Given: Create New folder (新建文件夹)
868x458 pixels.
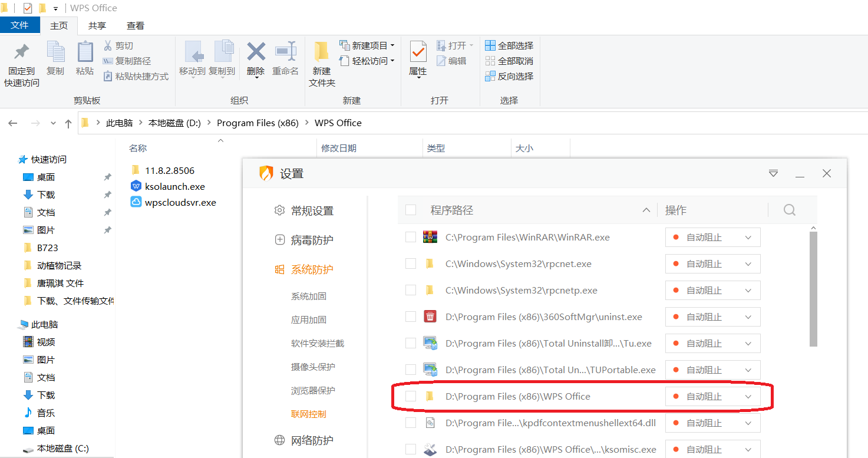Looking at the screenshot, I should [322, 65].
